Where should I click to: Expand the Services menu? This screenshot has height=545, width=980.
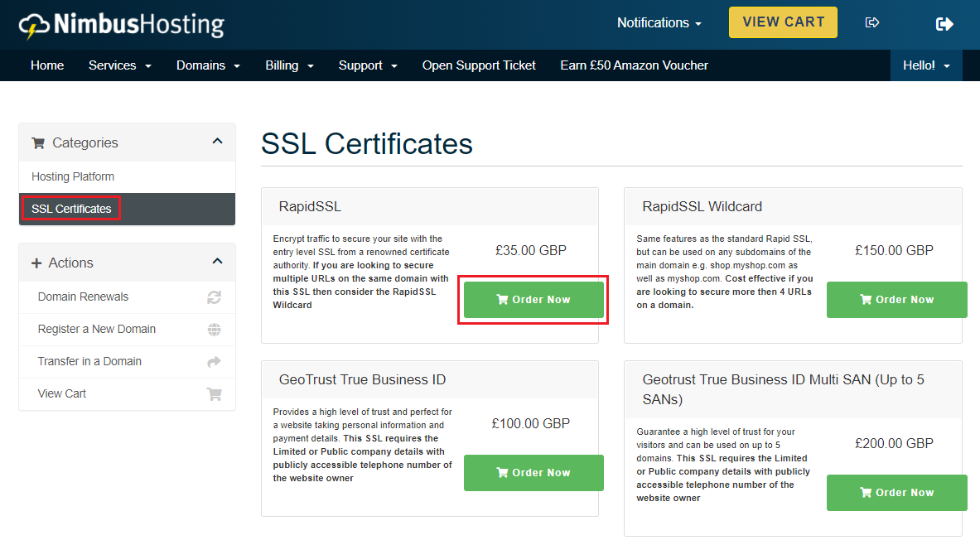click(x=120, y=65)
